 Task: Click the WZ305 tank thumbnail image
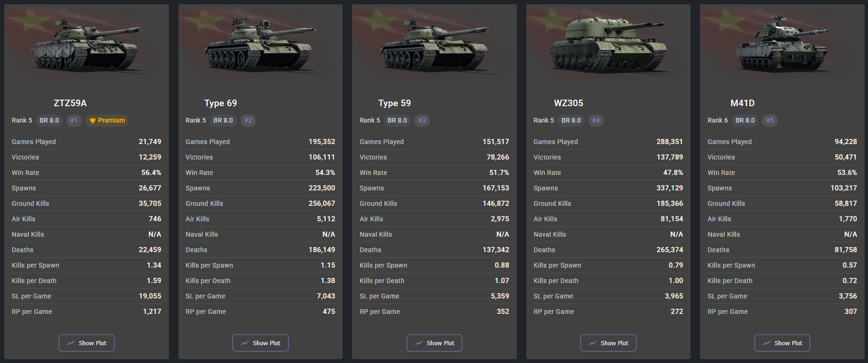pyautogui.click(x=608, y=47)
